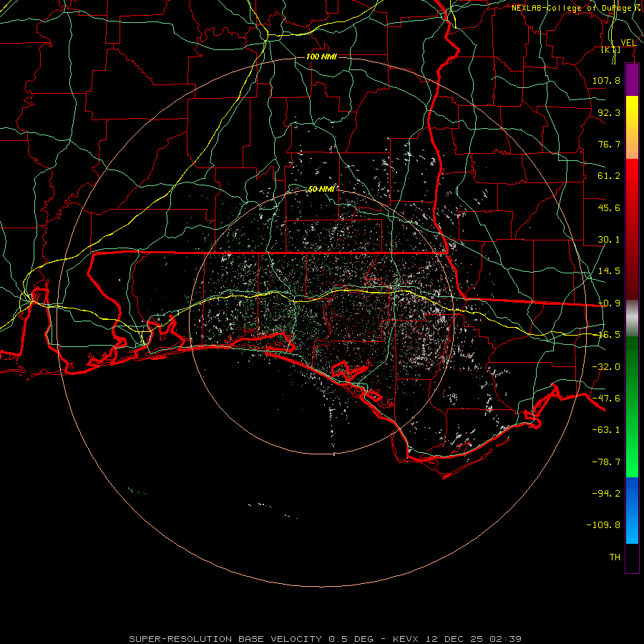The height and width of the screenshot is (644, 644).
Task: Click the 30.1 velocity scale value
Action: (x=609, y=240)
